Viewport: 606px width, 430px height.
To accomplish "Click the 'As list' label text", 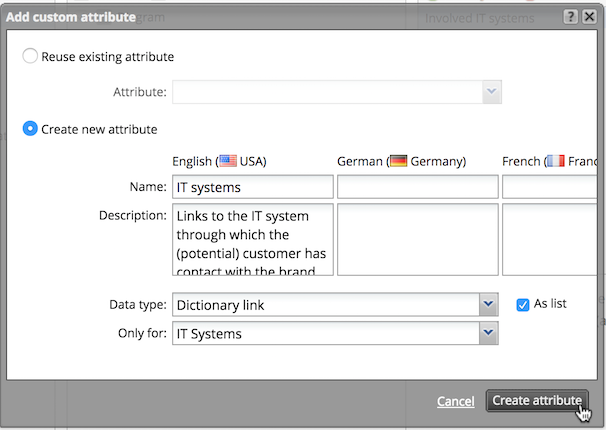I will pos(550,304).
